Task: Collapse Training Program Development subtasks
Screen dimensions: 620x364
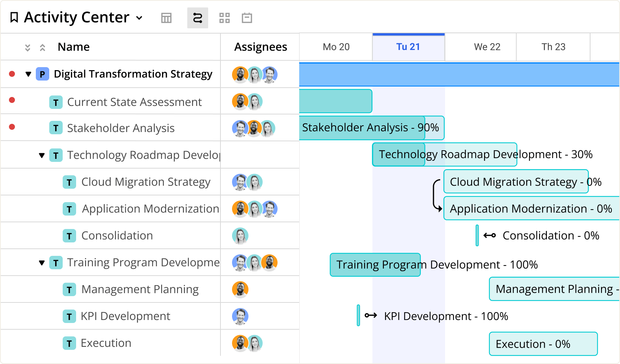Action: click(x=42, y=262)
